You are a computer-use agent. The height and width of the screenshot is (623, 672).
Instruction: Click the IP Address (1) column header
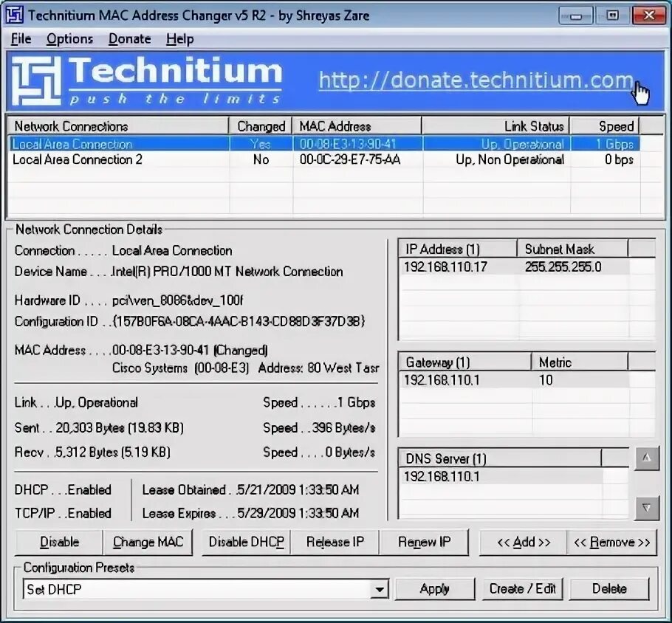(x=457, y=249)
